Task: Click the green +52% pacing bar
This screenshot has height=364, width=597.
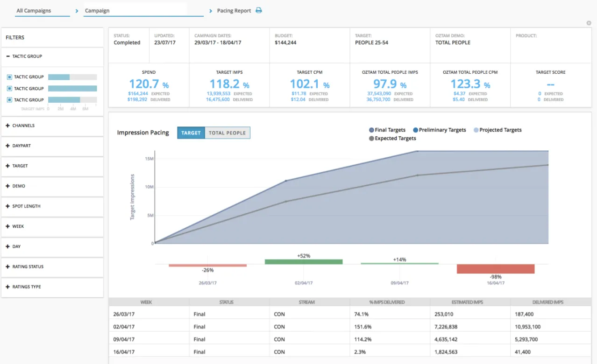Action: pos(304,262)
